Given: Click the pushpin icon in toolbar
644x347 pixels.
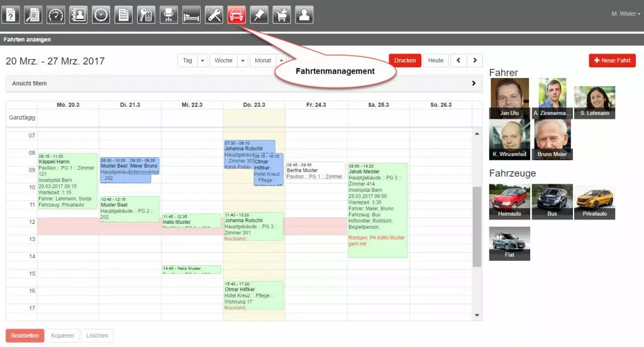Looking at the screenshot, I should [259, 14].
